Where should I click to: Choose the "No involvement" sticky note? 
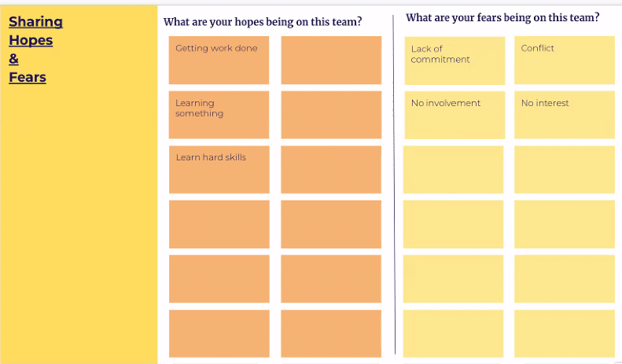tap(455, 115)
